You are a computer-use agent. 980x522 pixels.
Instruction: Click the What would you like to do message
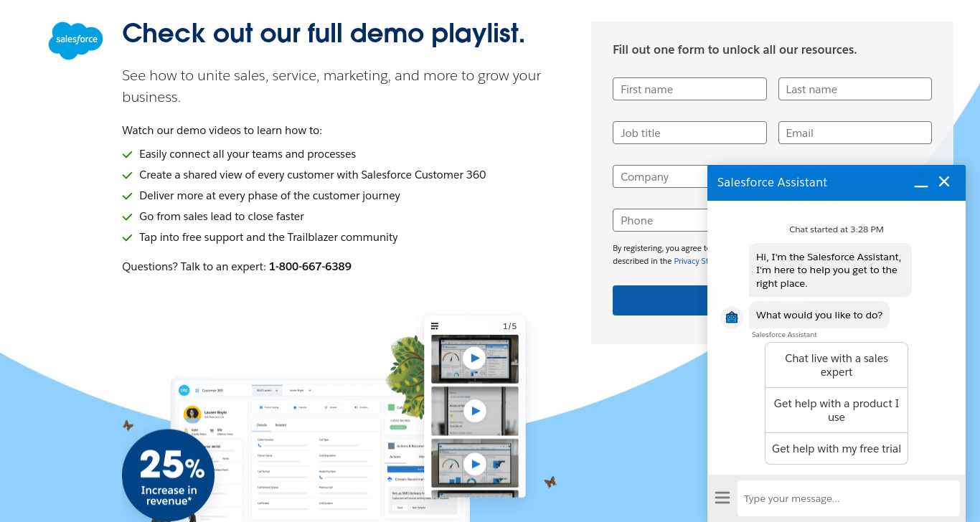click(x=819, y=315)
